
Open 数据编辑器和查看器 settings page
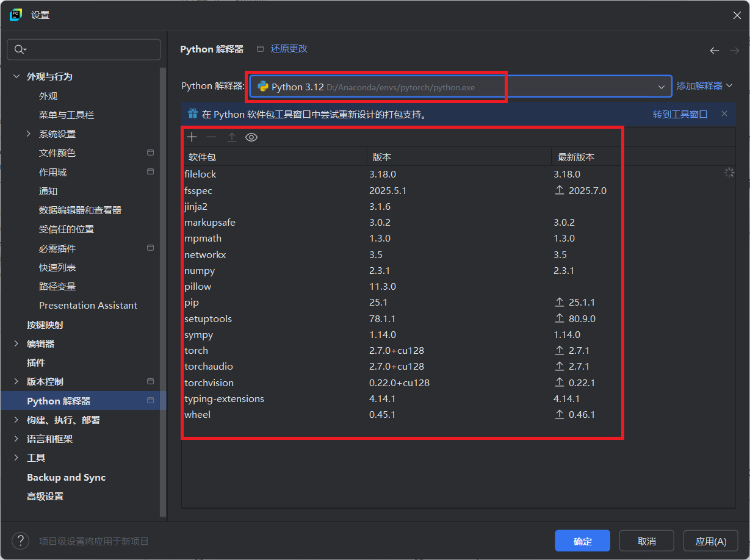pos(81,210)
